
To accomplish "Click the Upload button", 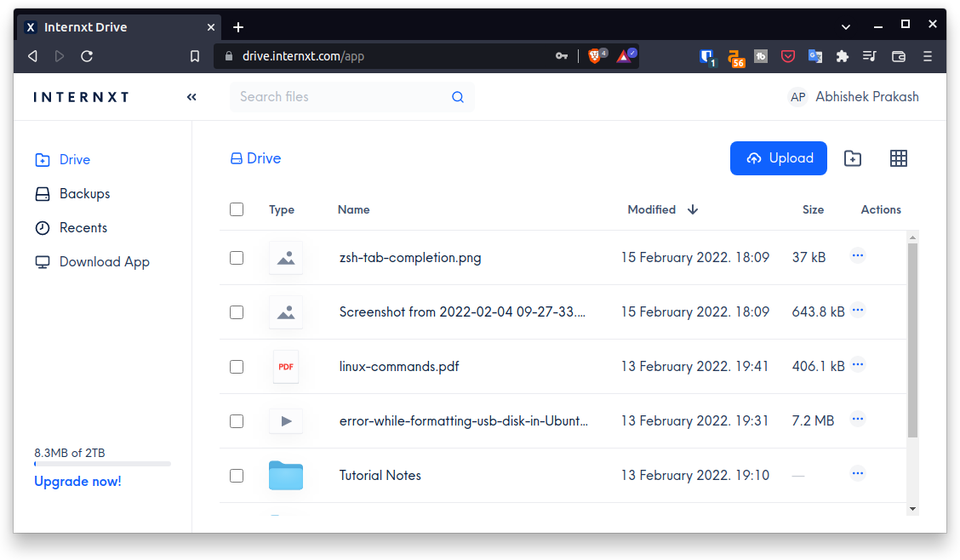I will [778, 158].
